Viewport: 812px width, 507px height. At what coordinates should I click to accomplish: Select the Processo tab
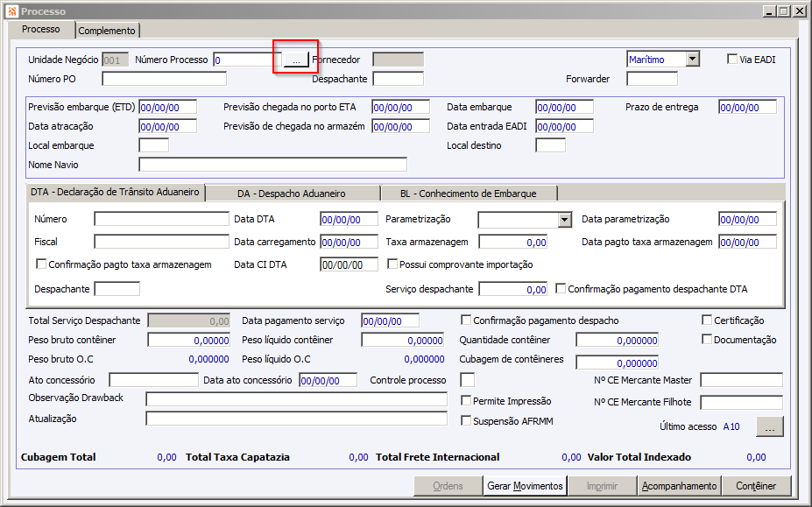tap(41, 30)
